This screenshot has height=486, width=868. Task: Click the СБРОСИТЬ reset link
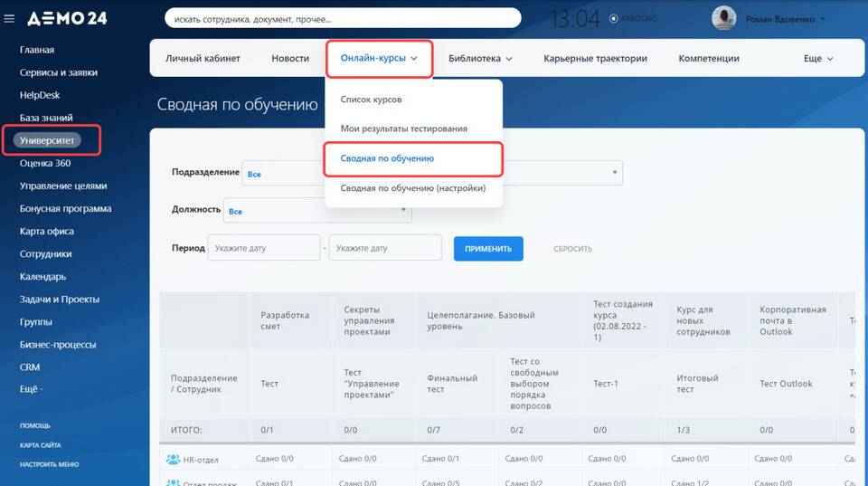pyautogui.click(x=572, y=249)
